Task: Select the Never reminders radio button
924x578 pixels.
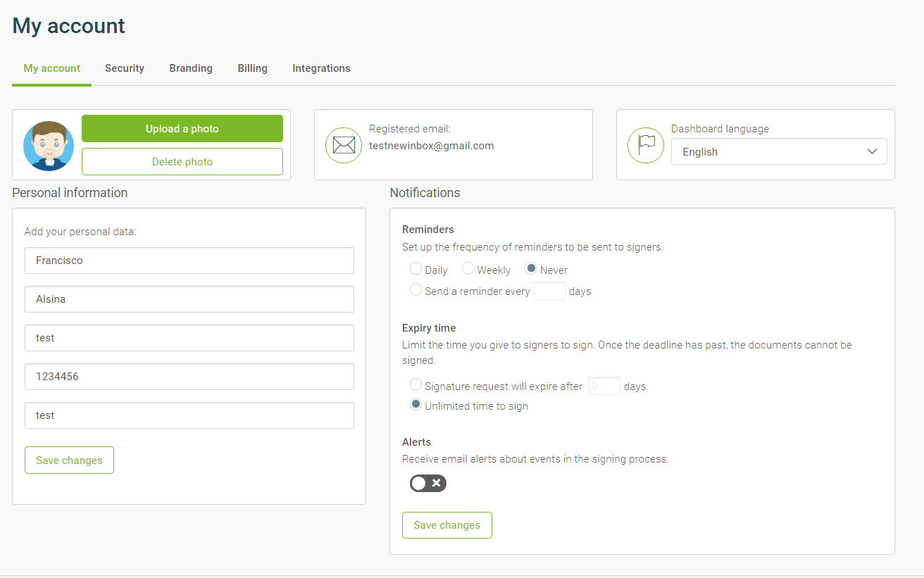Action: (x=531, y=268)
